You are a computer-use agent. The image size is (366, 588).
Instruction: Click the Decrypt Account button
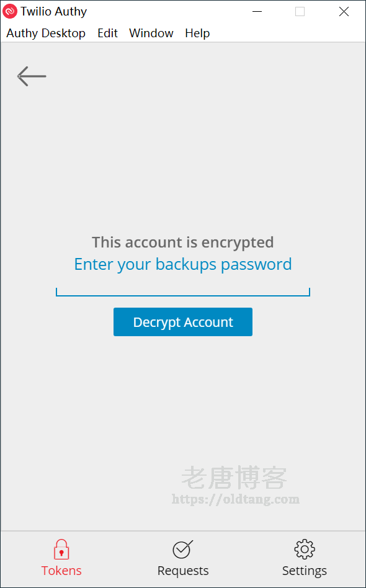coord(183,322)
